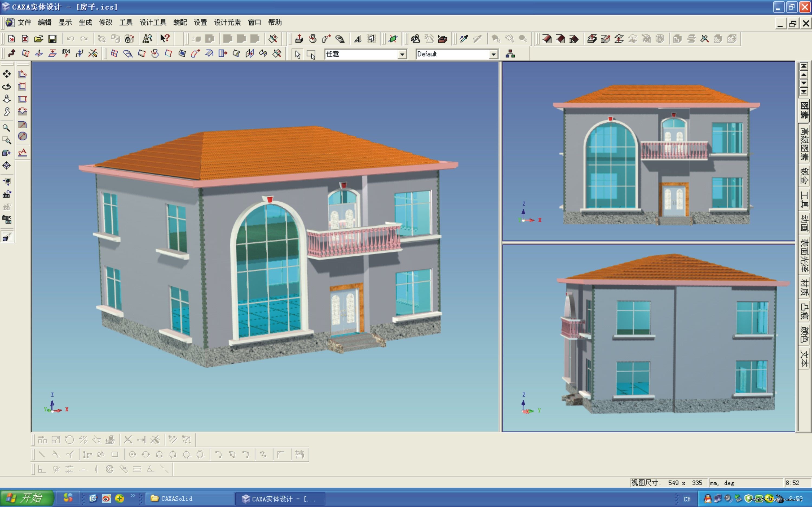Switch to the 表面光泽 catalog tab

(x=804, y=255)
